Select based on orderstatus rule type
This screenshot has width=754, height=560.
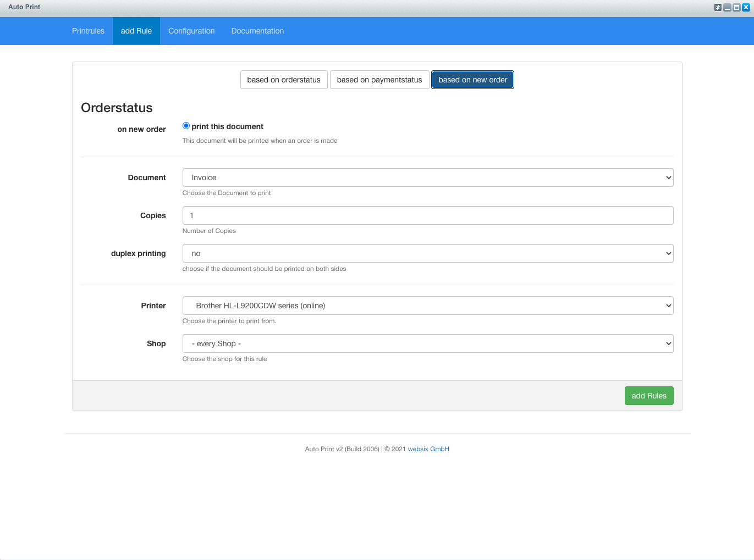[284, 80]
